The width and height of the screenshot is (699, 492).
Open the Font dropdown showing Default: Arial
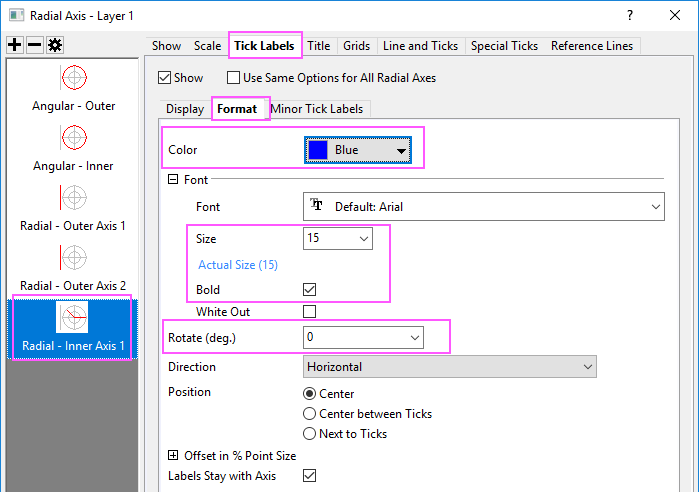point(483,206)
